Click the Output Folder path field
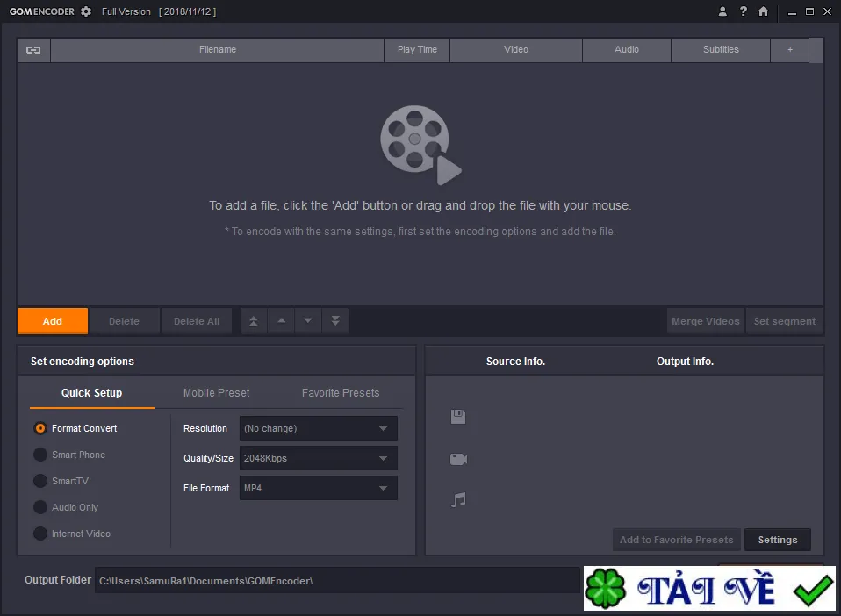Viewport: 841px width, 616px height. pyautogui.click(x=338, y=581)
